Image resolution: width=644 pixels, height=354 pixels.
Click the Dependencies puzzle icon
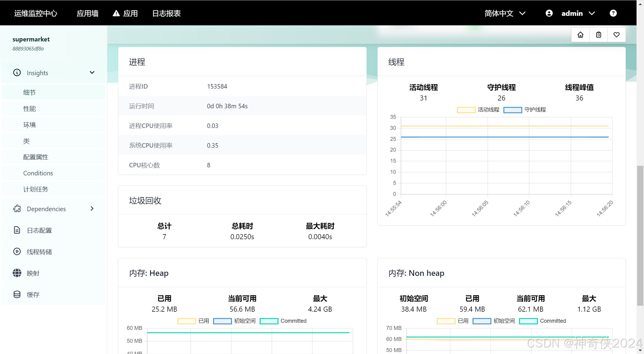[17, 209]
